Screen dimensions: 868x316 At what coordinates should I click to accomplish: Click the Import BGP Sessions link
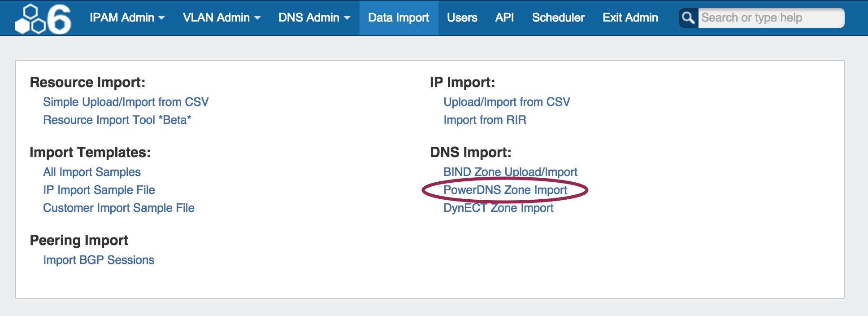click(99, 260)
